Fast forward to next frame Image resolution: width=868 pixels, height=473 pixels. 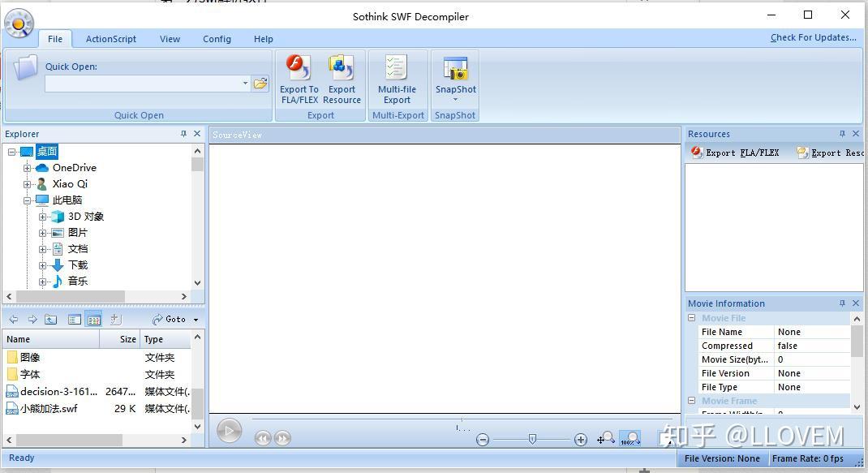(x=282, y=438)
